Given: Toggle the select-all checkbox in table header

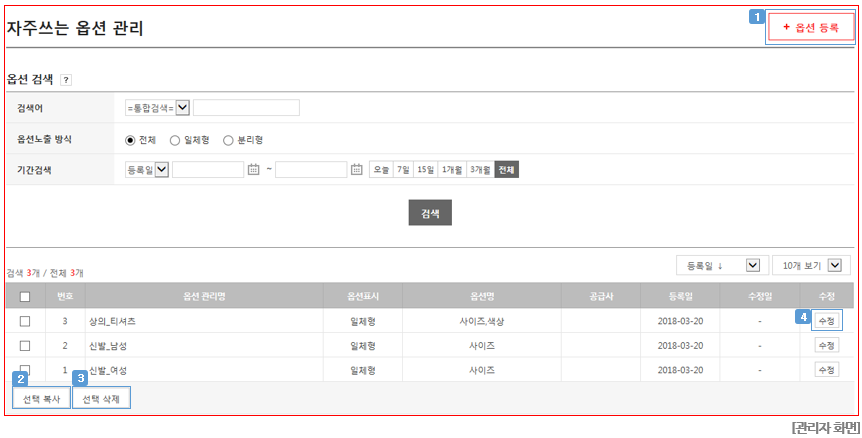Looking at the screenshot, I should tap(25, 297).
